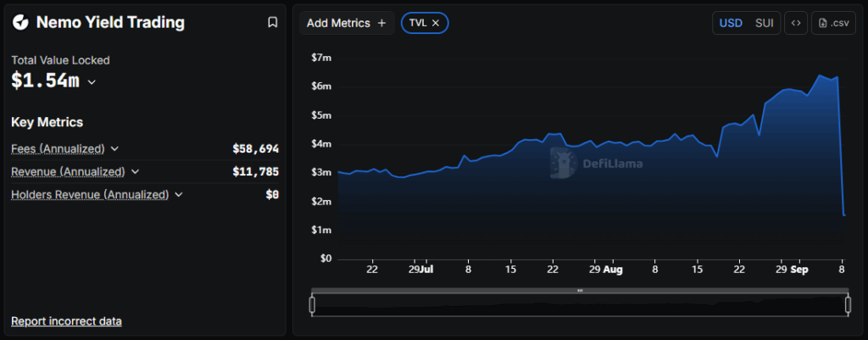The width and height of the screenshot is (868, 340).
Task: Click the $58,694 fees value
Action: pos(256,148)
